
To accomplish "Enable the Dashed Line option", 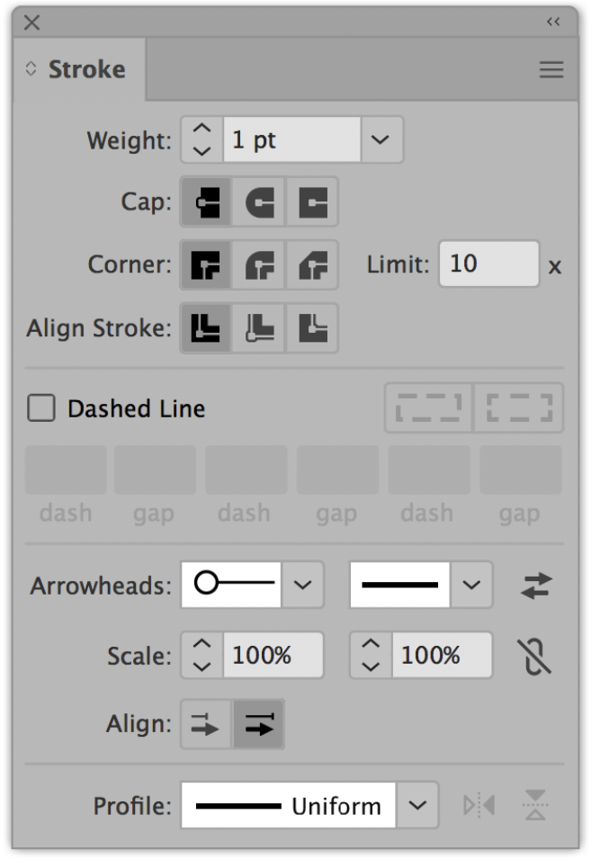I will click(x=41, y=407).
